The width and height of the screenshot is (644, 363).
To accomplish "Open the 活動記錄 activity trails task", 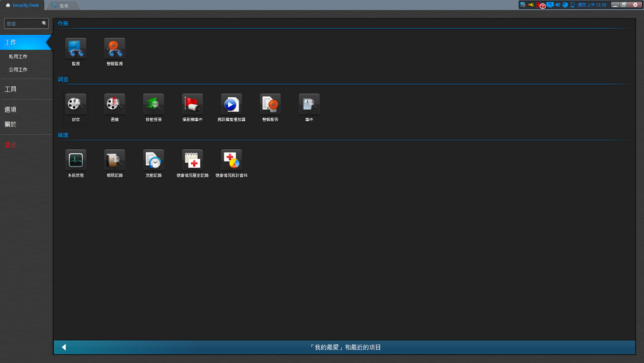I will (x=153, y=160).
